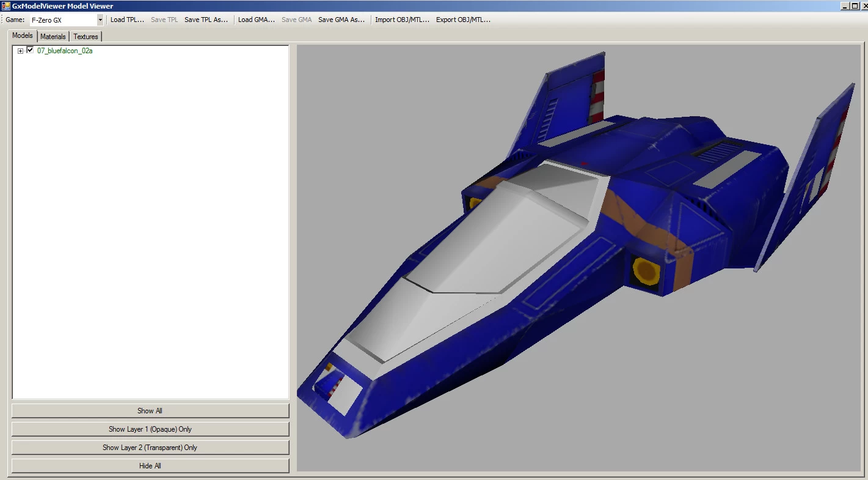
Task: Click the GxModelViewer title bar app icon
Action: pos(6,6)
